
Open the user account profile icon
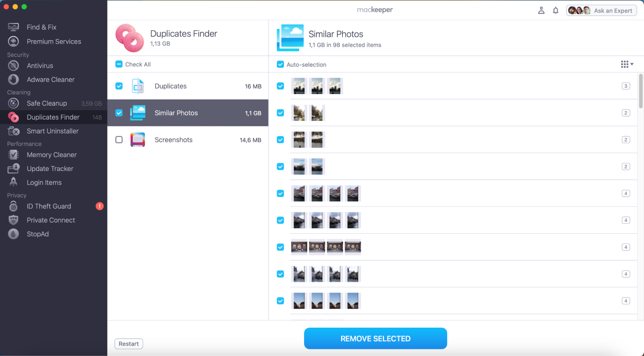point(541,11)
